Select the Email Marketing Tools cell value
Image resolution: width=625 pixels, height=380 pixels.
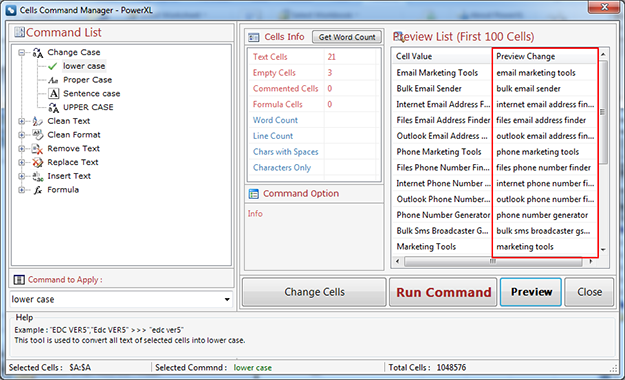pyautogui.click(x=437, y=73)
